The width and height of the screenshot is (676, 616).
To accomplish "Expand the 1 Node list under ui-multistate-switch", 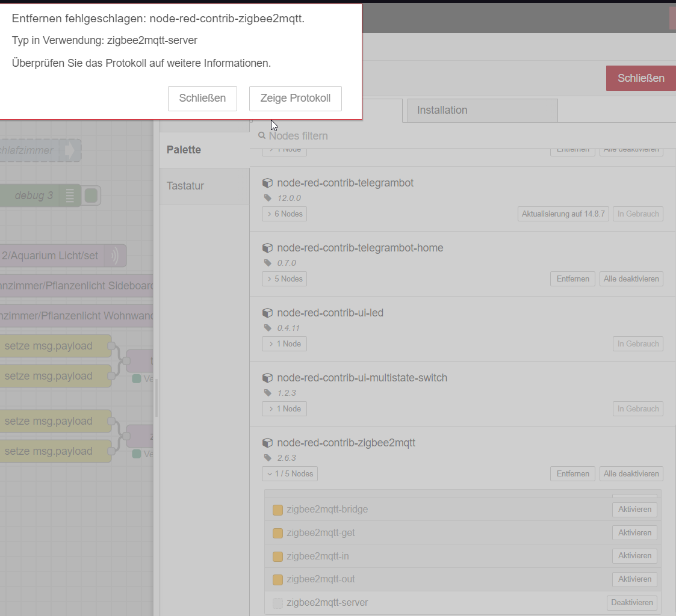I will click(x=285, y=409).
